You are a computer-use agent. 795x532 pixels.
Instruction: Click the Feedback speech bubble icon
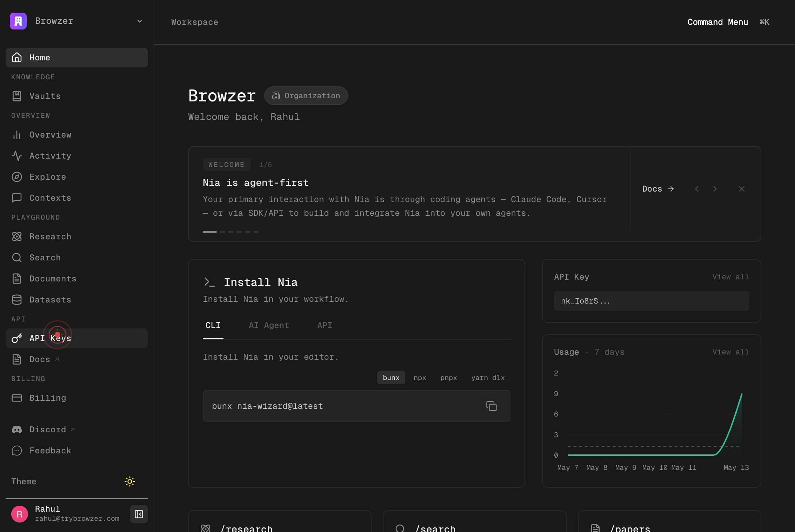point(17,451)
